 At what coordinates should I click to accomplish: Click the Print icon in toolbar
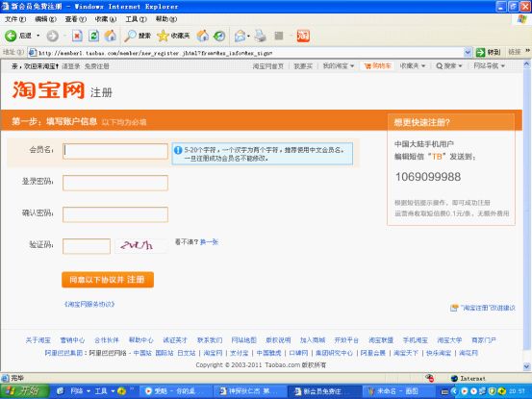point(261,36)
